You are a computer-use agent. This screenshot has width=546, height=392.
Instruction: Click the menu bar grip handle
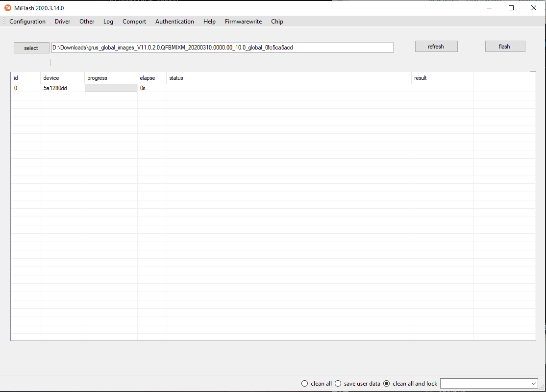point(4,21)
